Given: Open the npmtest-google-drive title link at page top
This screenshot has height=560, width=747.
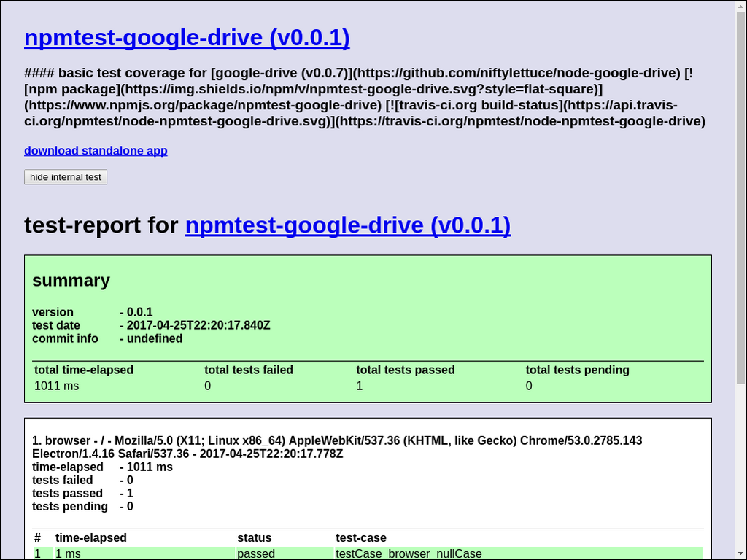Looking at the screenshot, I should pos(187,38).
